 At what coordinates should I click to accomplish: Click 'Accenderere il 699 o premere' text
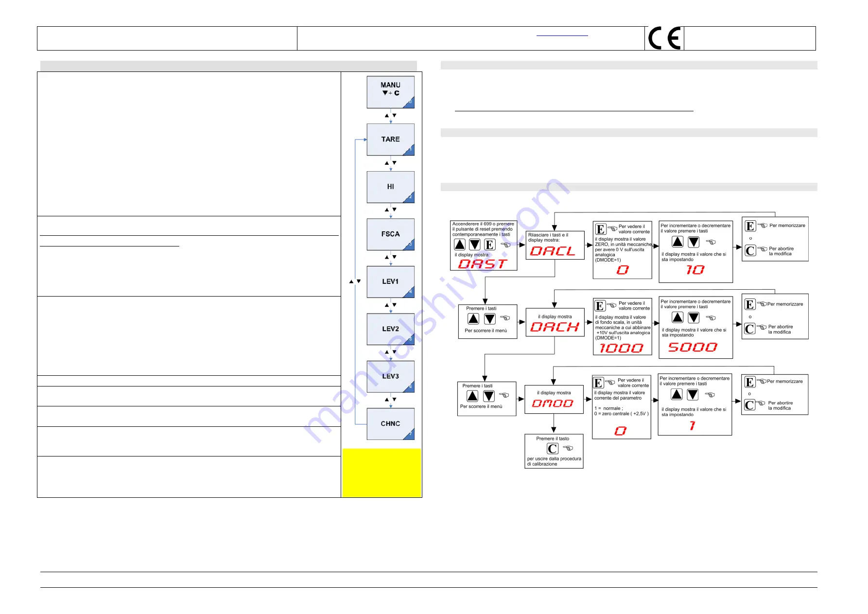483,224
